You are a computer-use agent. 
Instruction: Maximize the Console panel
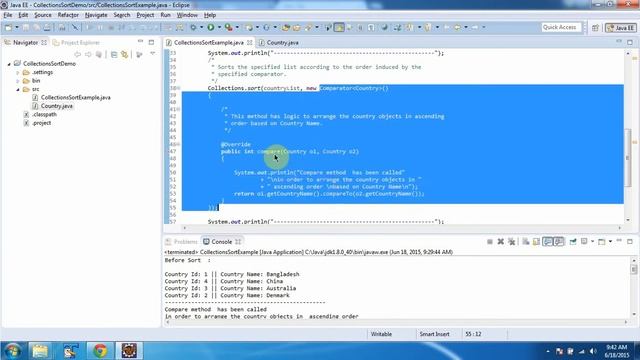pos(630,242)
